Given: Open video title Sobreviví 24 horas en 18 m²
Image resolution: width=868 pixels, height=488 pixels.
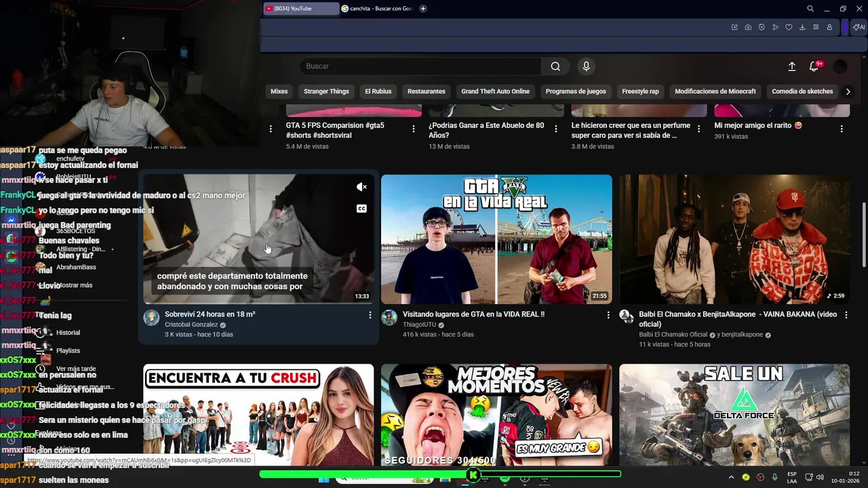Looking at the screenshot, I should (210, 314).
